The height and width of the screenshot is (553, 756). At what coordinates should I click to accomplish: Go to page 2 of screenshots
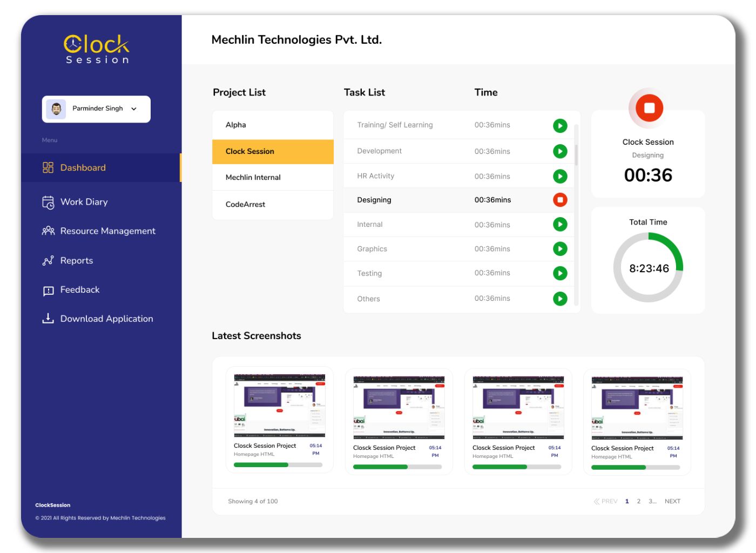[638, 501]
